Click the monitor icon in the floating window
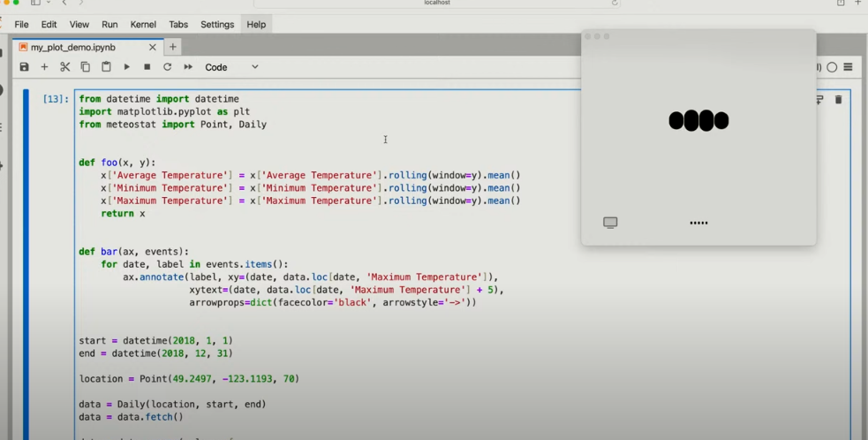The width and height of the screenshot is (868, 440). pyautogui.click(x=610, y=223)
